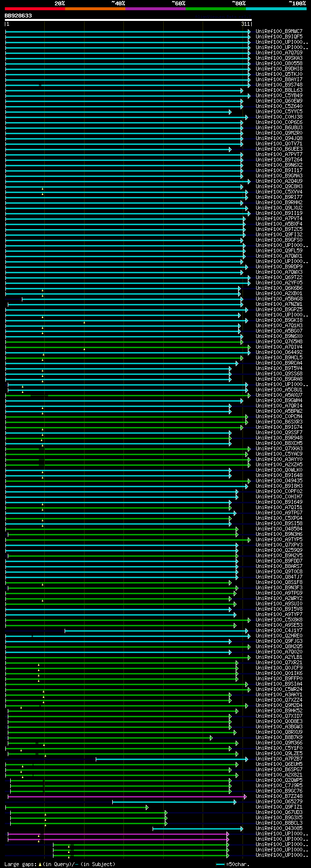This screenshot has height=868, width=311.
Task: Select hit label UniRef100_A7PZB7
Action: 279,759
